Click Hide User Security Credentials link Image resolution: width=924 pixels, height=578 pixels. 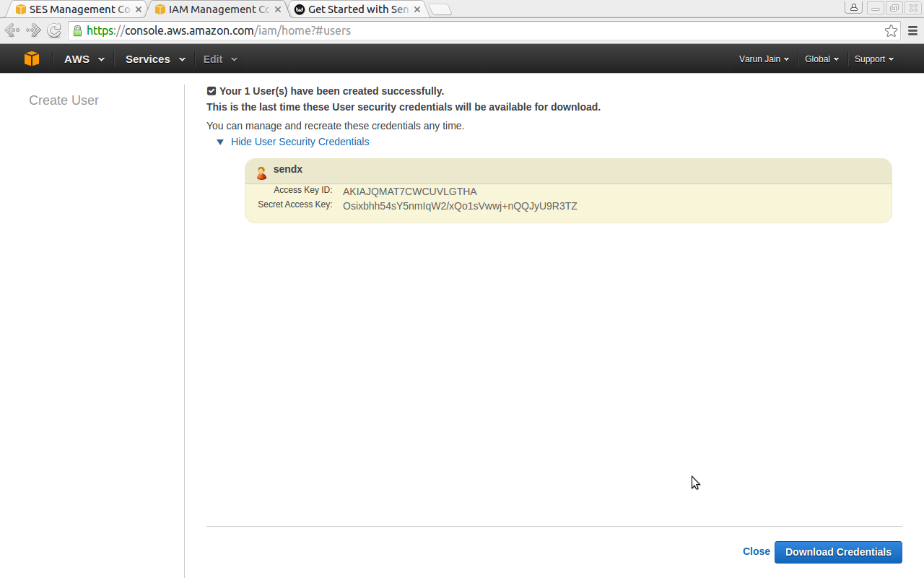(300, 142)
